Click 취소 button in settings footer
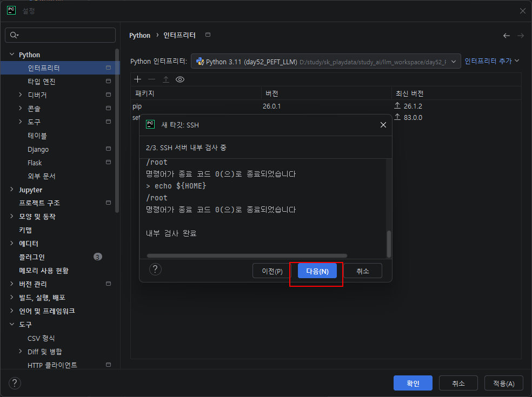 (458, 383)
